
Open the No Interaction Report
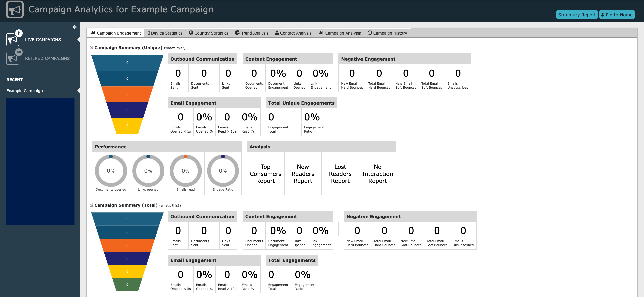click(x=377, y=174)
